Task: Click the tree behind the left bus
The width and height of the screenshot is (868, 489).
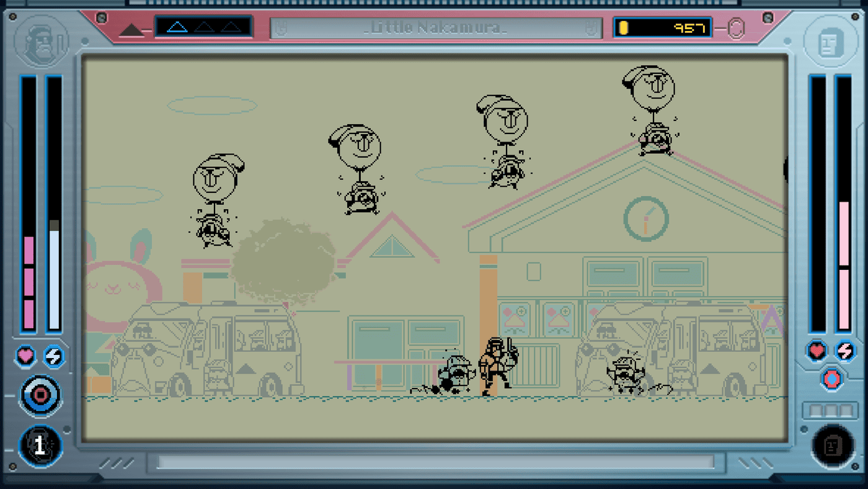Action: pyautogui.click(x=284, y=261)
